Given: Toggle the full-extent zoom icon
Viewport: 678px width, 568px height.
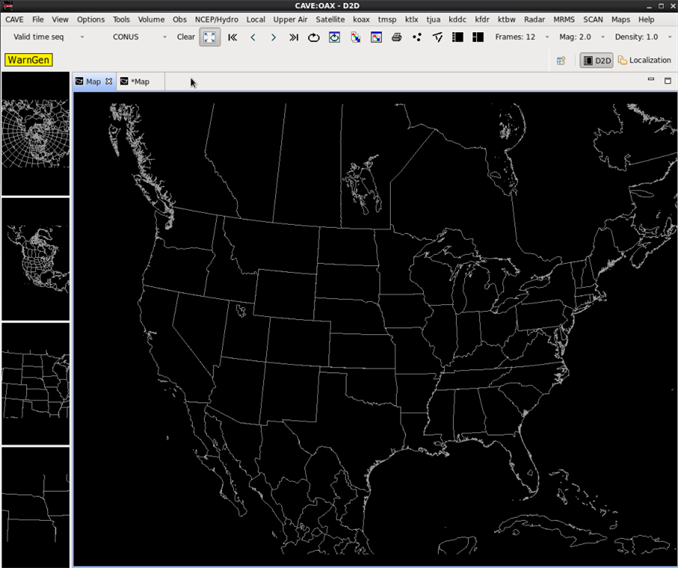Looking at the screenshot, I should 210,37.
